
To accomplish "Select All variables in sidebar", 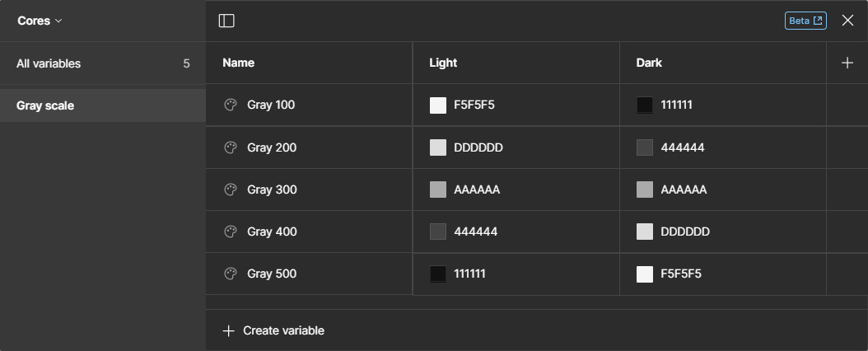I will (x=103, y=63).
